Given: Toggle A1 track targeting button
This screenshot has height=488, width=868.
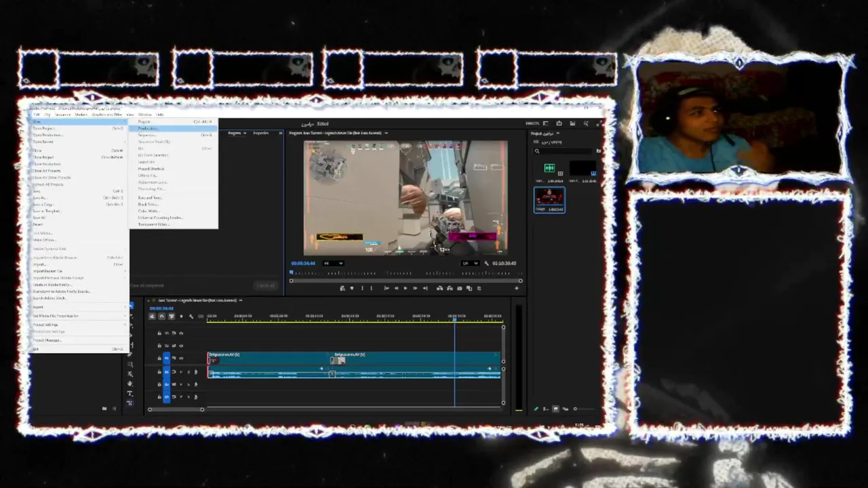Looking at the screenshot, I should tap(166, 372).
